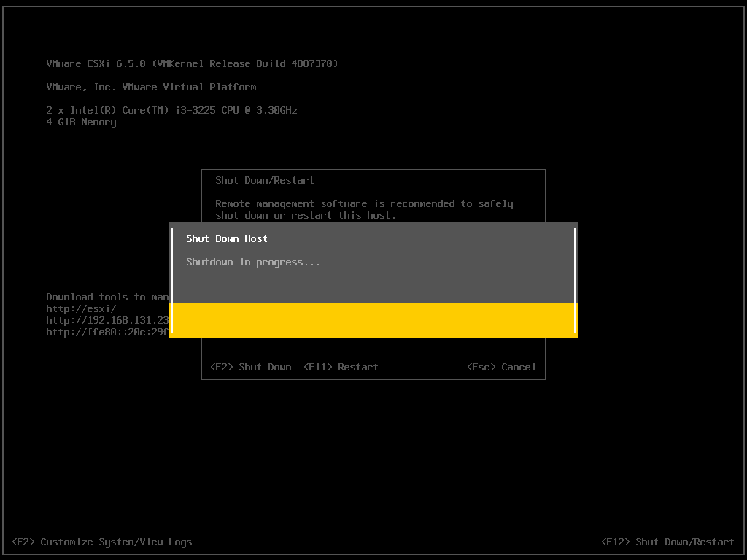Click the Shut Down/Restart dialog heading
Viewport: 747px width, 560px height.
click(x=265, y=181)
